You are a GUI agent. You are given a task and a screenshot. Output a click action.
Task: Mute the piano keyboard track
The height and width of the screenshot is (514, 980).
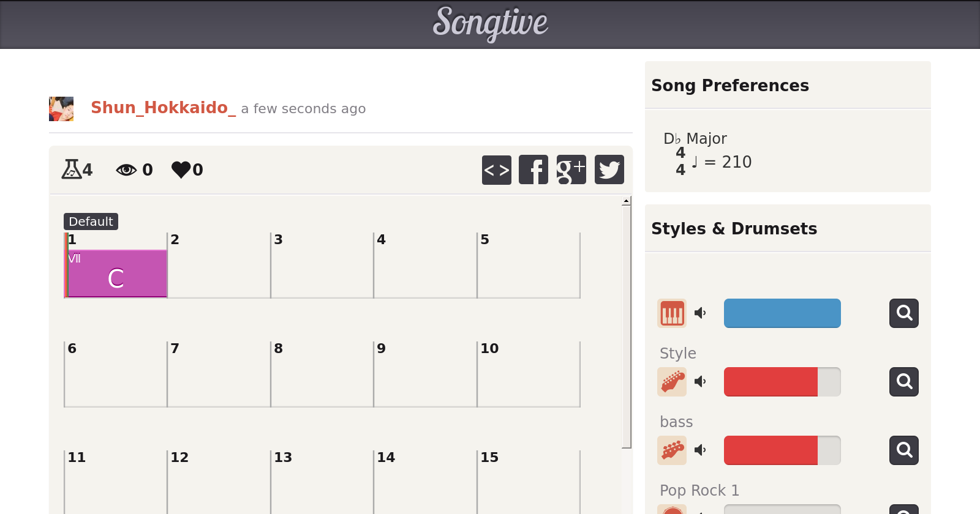(x=700, y=313)
